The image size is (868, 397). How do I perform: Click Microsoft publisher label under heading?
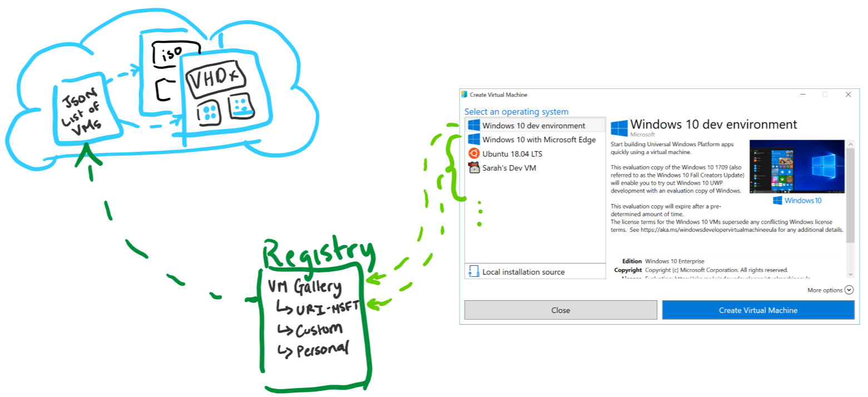(643, 135)
